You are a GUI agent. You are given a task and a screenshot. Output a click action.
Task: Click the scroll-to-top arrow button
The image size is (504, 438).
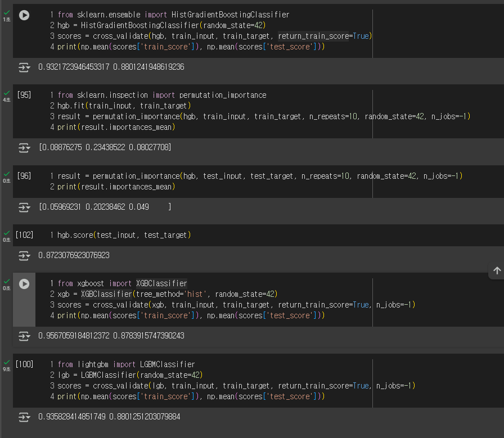point(497,270)
